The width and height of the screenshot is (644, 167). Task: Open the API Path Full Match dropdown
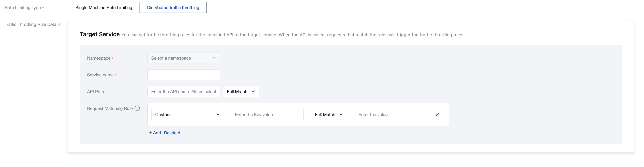click(241, 91)
